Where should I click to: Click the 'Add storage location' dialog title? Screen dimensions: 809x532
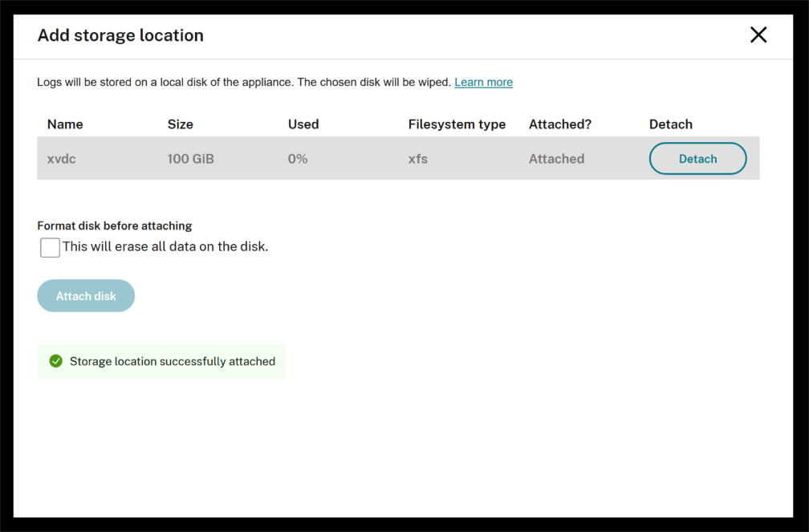tap(120, 35)
